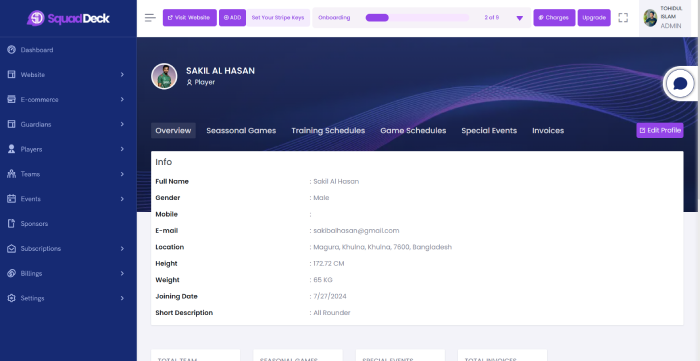This screenshot has height=361, width=700.
Task: Open the Training Schedules tab
Action: tap(328, 131)
